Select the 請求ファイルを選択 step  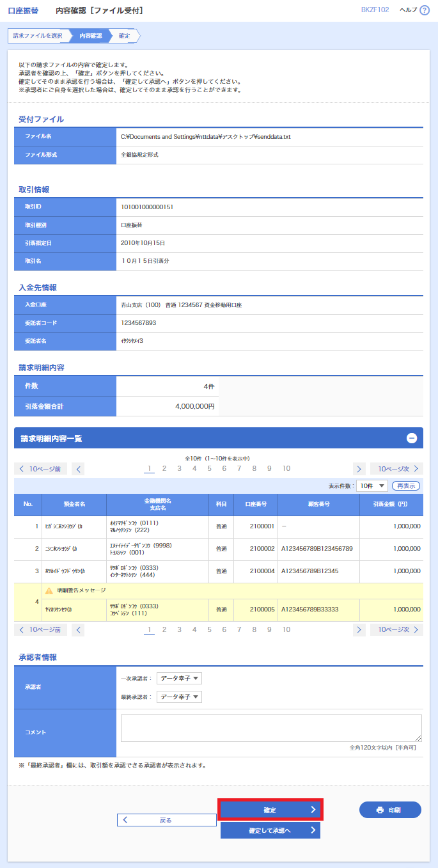(x=38, y=36)
